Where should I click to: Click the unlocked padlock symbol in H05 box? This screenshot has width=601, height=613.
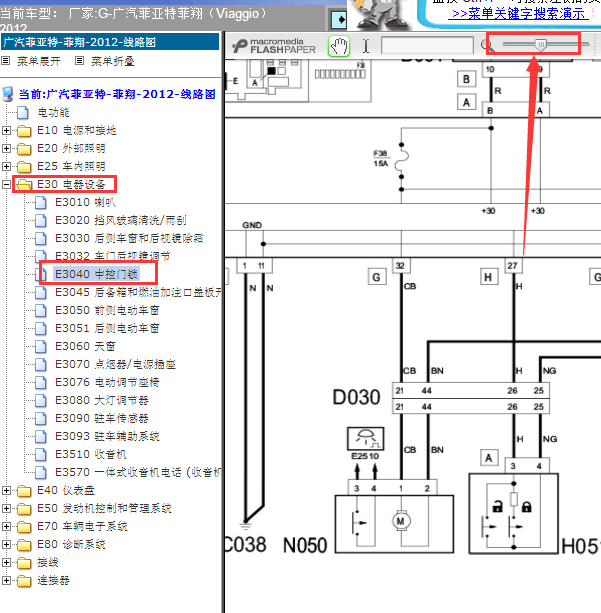click(497, 507)
